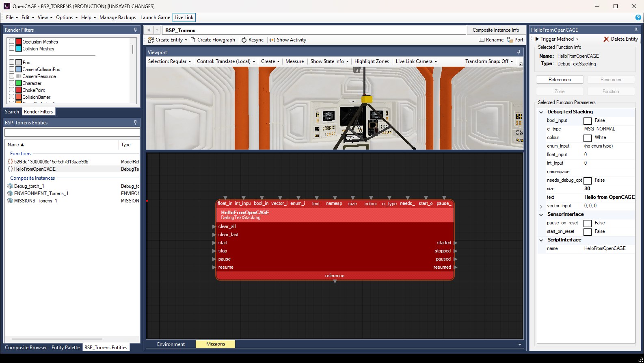Viewport: 644px width, 363px height.
Task: Click the Port icon
Action: pyautogui.click(x=510, y=40)
